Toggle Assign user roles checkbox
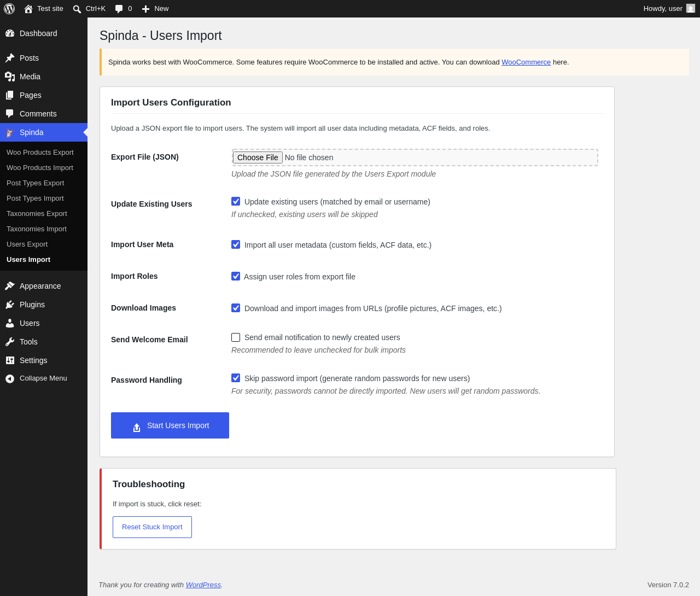The image size is (700, 596). tap(236, 276)
